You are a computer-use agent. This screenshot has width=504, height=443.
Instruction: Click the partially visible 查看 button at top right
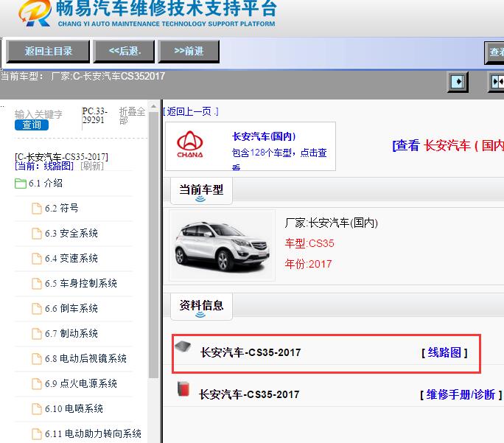click(x=494, y=52)
